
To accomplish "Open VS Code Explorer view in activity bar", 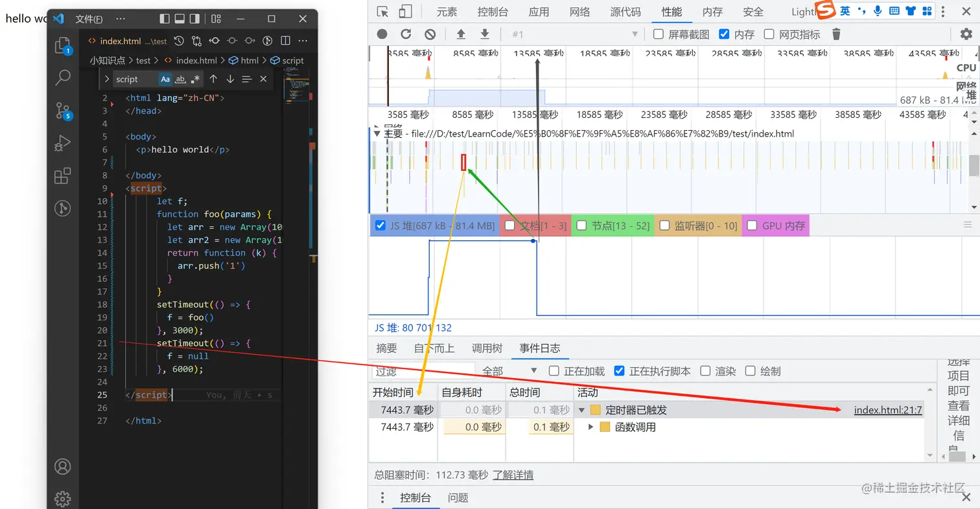I will click(63, 45).
